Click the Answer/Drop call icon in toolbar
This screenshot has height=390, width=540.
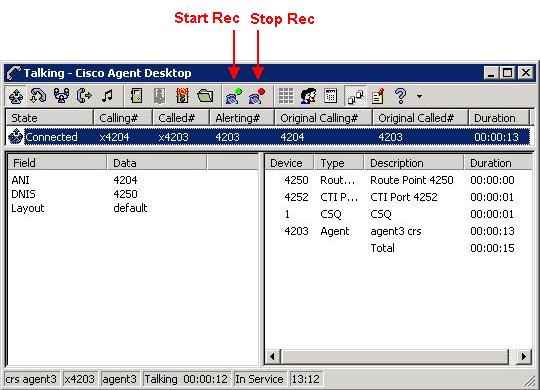[x=15, y=96]
